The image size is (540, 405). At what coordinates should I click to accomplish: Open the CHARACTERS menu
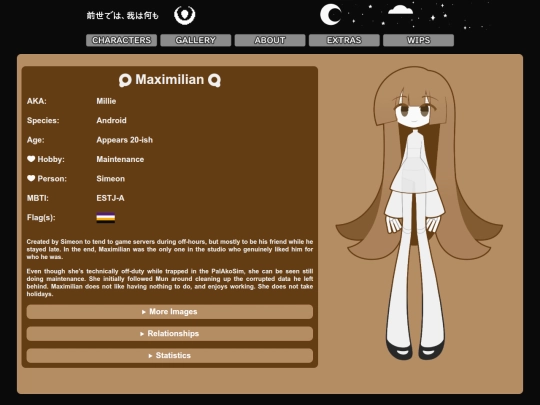[122, 40]
